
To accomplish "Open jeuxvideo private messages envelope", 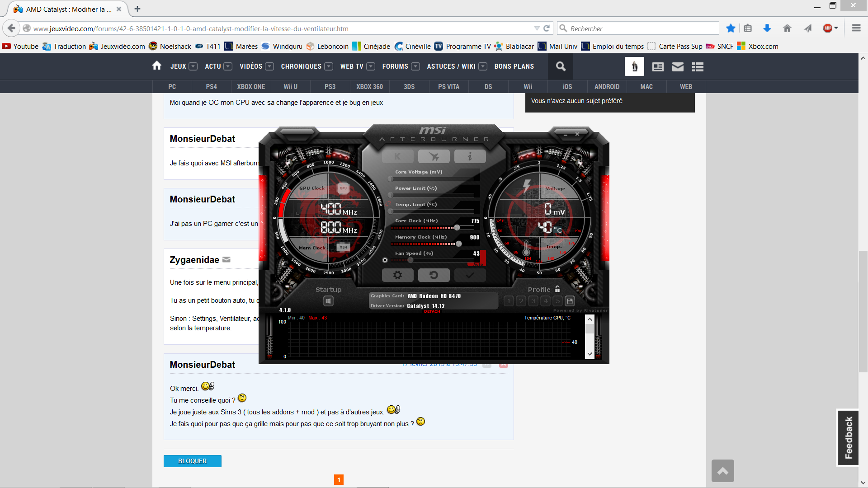I will [x=678, y=67].
